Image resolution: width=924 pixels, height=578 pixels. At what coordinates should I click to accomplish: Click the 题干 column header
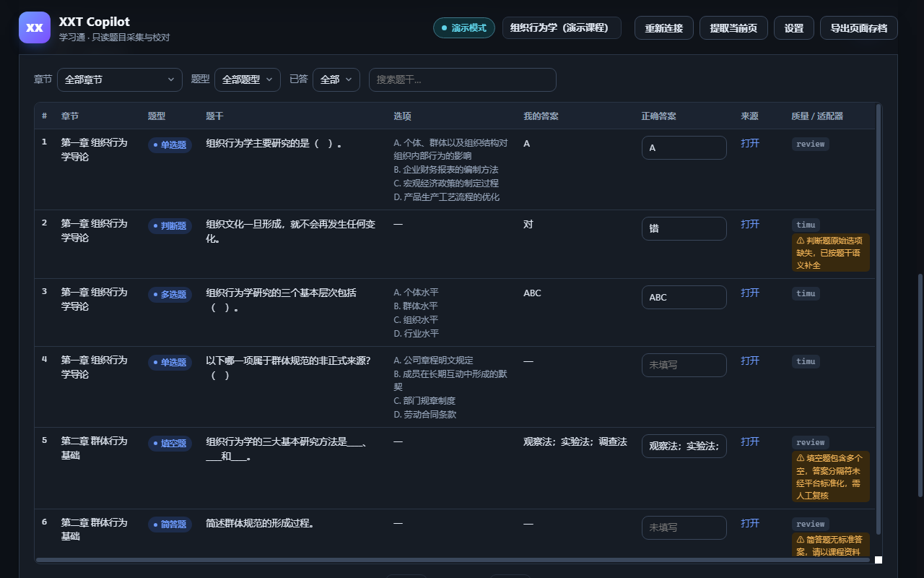tap(214, 116)
